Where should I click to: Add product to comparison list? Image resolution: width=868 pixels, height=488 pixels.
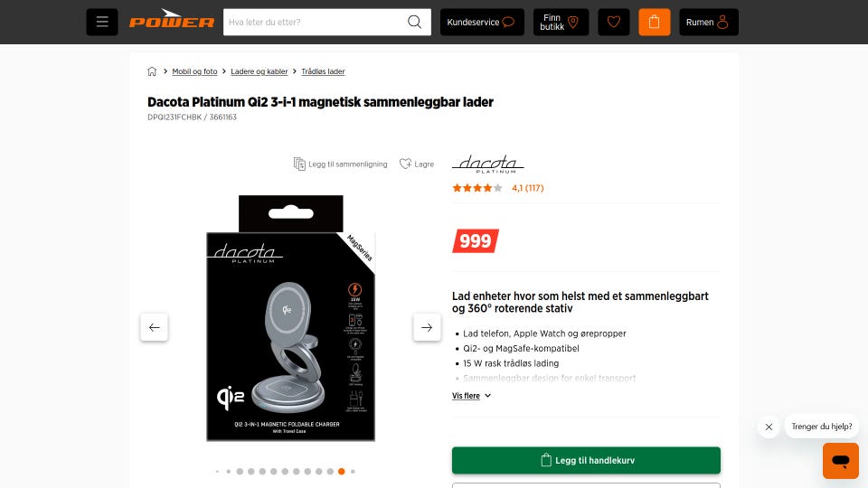[x=341, y=164]
